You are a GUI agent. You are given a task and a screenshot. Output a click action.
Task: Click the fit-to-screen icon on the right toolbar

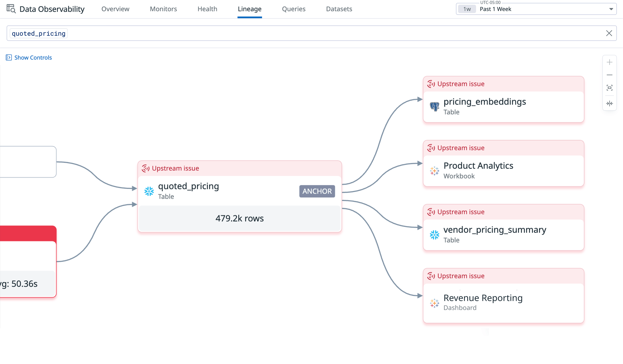click(x=610, y=88)
